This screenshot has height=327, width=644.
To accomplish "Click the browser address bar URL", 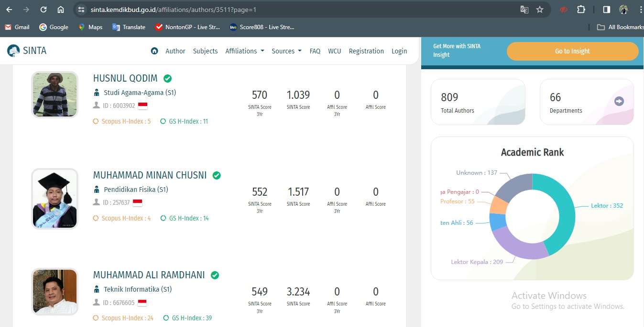I will [x=173, y=10].
